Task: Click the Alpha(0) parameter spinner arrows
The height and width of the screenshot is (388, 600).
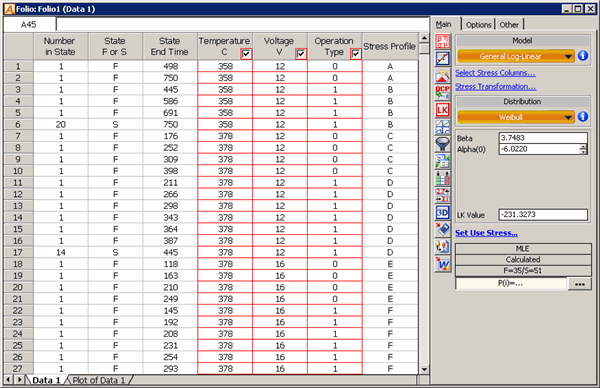Action: coord(583,149)
